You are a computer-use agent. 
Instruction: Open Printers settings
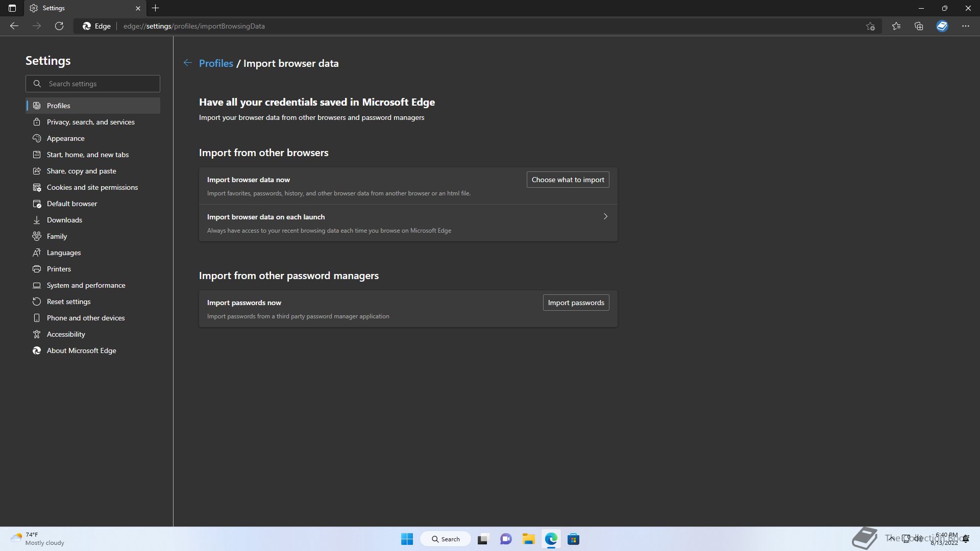point(93,269)
